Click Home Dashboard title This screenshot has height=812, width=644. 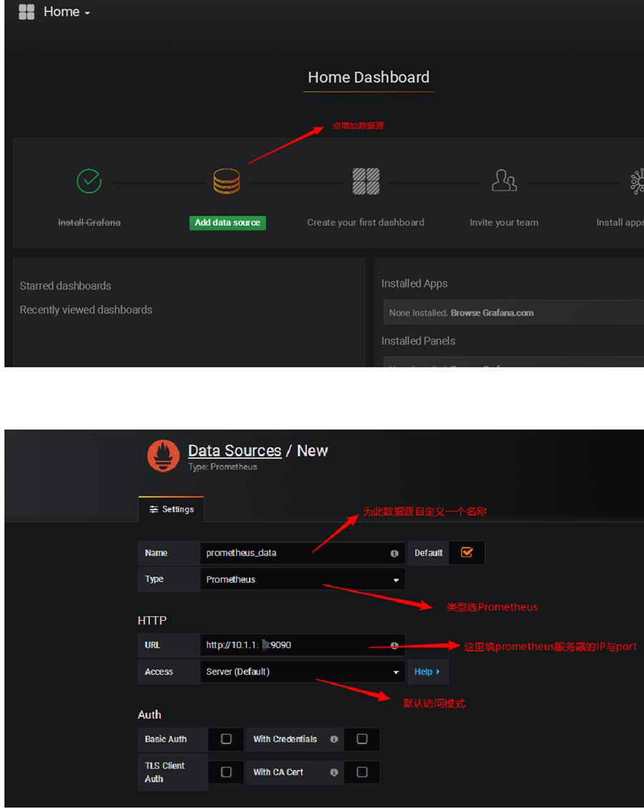(x=369, y=77)
